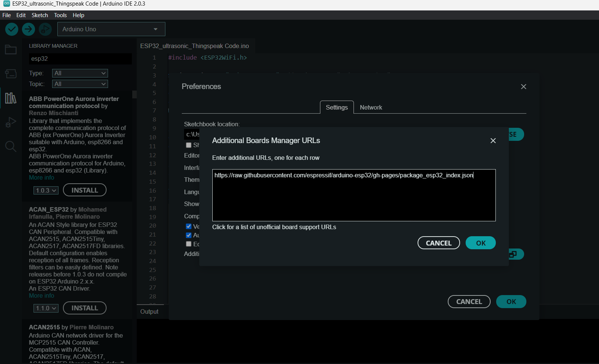Switch to the Network tab in Preferences

click(x=371, y=107)
